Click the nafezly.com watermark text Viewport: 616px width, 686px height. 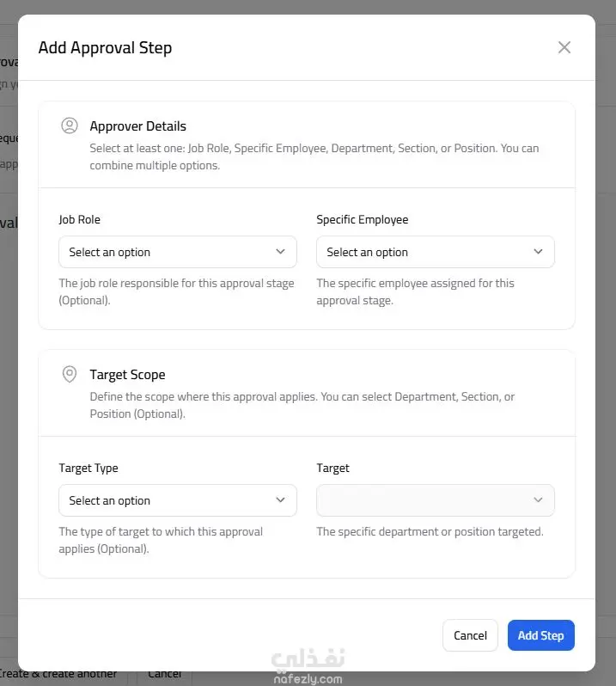[x=308, y=679]
